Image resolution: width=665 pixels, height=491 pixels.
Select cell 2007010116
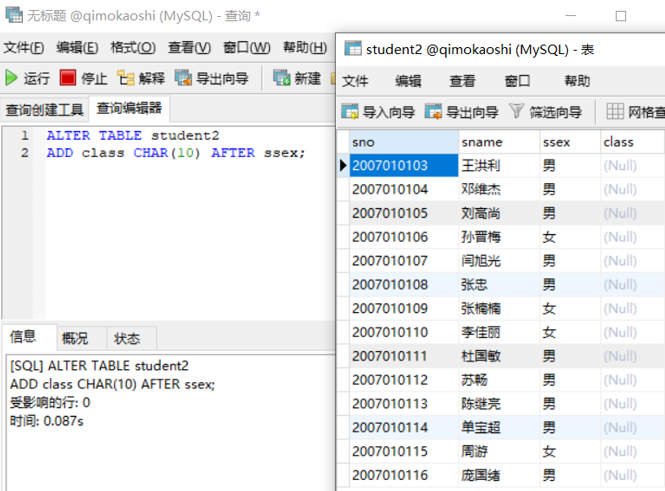tap(403, 475)
